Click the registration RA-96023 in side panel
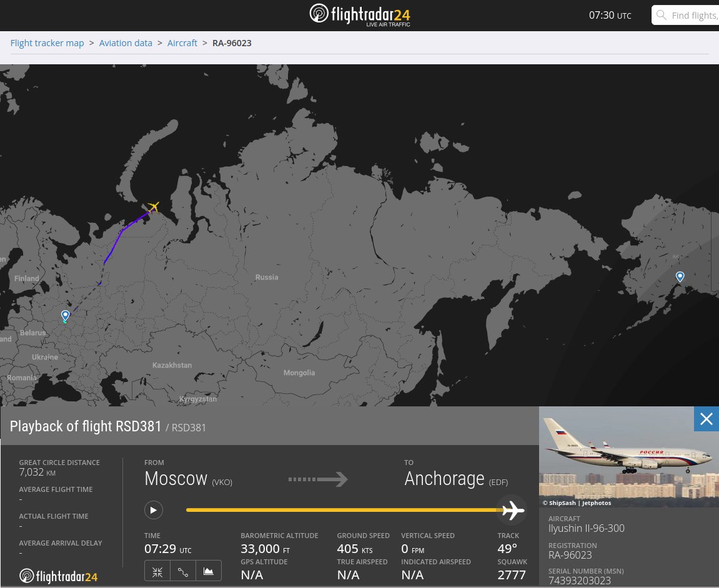 pos(570,555)
